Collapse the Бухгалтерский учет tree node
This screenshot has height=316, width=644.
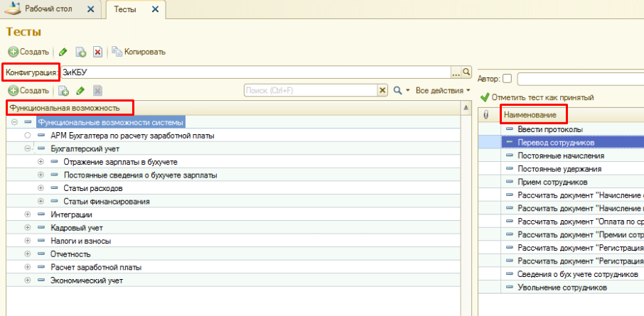[28, 149]
